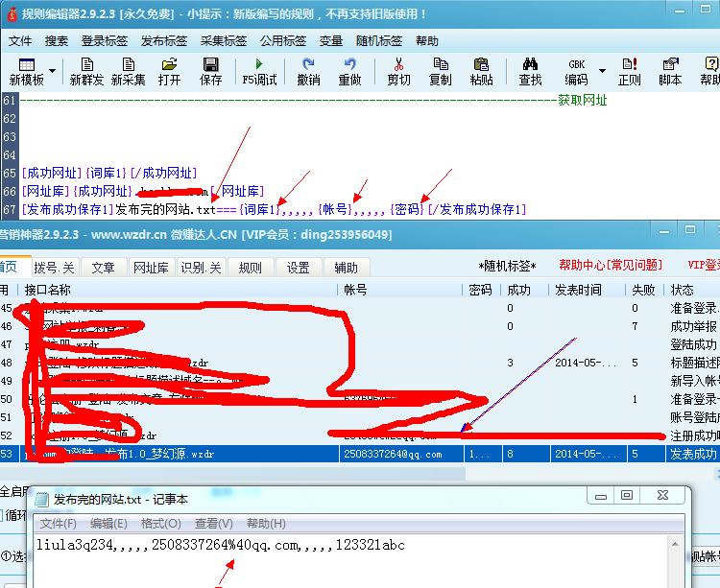Open Notepad 帮助(H) menu
The width and height of the screenshot is (720, 588).
pyautogui.click(x=266, y=524)
